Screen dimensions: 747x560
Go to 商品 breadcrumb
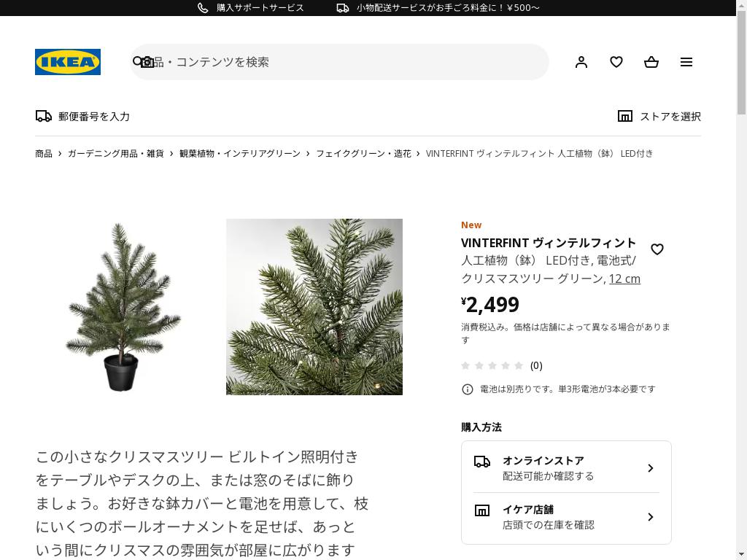pos(43,153)
